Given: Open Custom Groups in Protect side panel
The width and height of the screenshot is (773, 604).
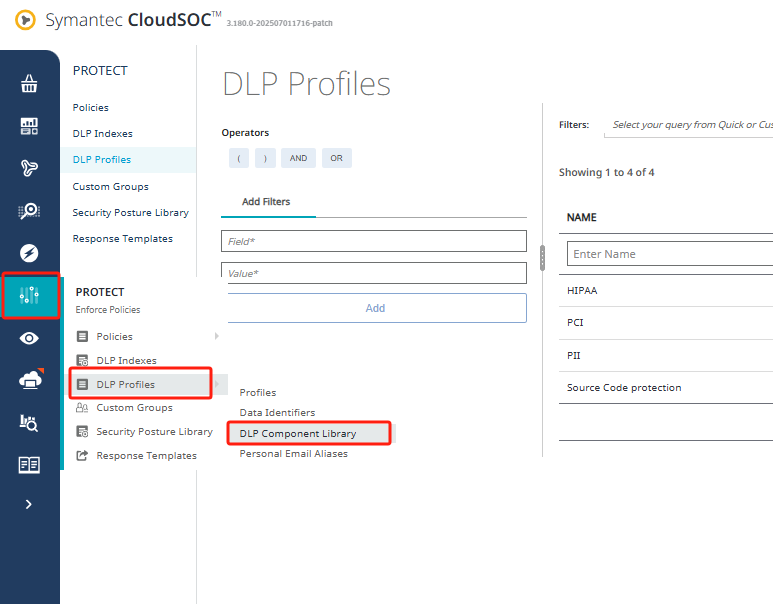Looking at the screenshot, I should [111, 186].
